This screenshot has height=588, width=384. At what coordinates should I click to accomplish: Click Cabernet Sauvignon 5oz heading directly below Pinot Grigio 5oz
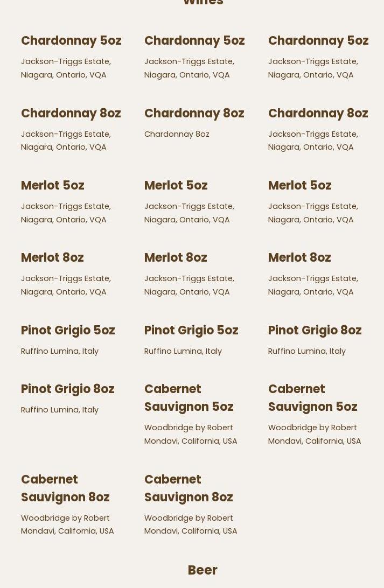[188, 397]
